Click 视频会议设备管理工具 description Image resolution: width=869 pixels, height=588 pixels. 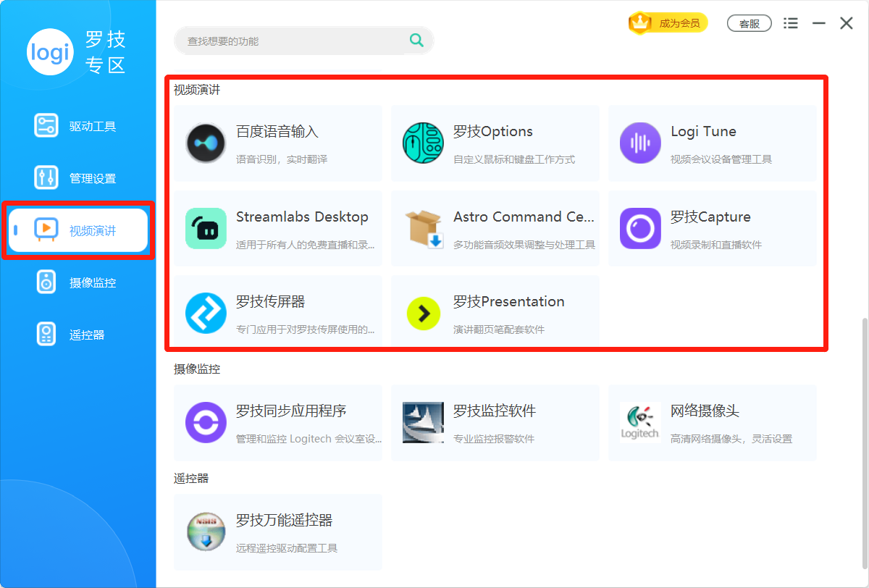pos(721,159)
